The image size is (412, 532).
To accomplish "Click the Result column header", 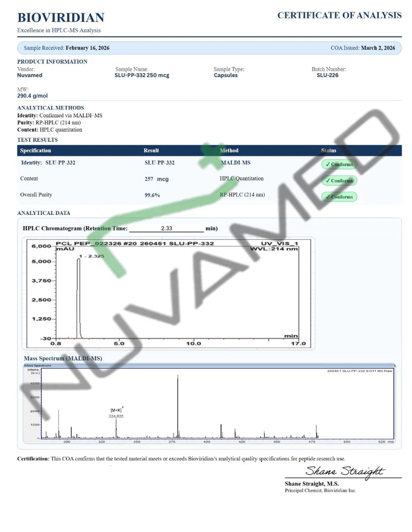I will point(151,150).
